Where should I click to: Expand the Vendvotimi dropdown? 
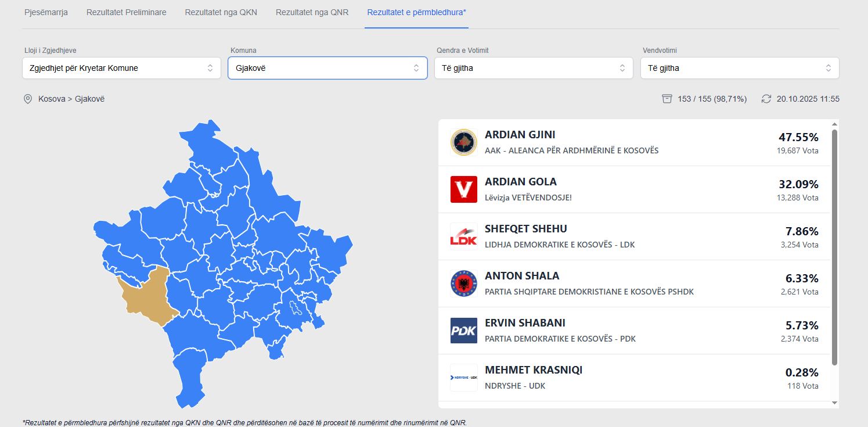coord(739,68)
